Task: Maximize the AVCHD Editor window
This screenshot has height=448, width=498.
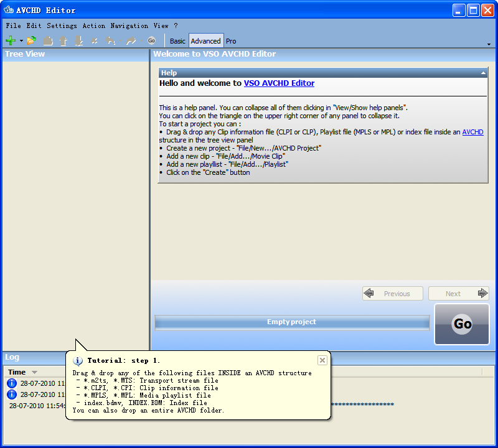Action: (473, 11)
